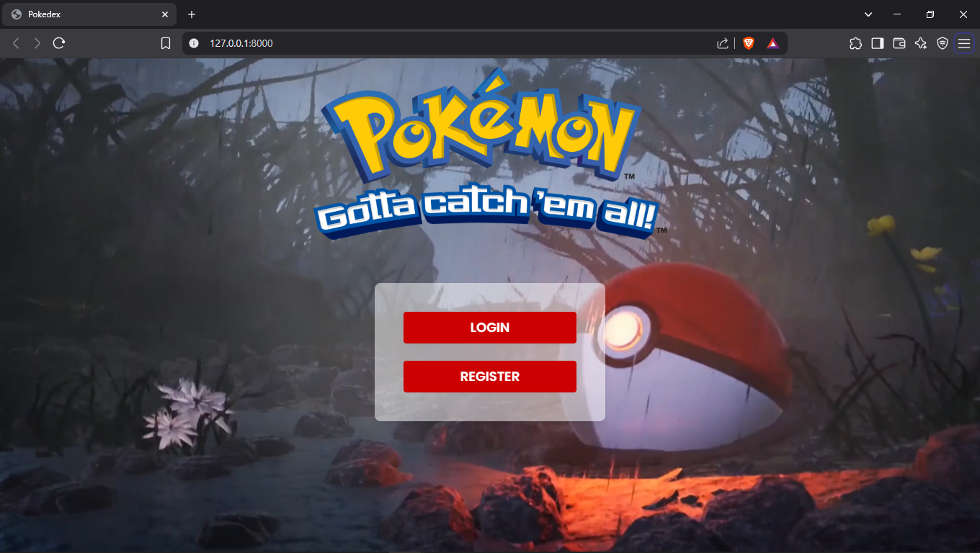The width and height of the screenshot is (980, 553).
Task: Bookmark this page with the bookmark icon
Action: (x=166, y=43)
